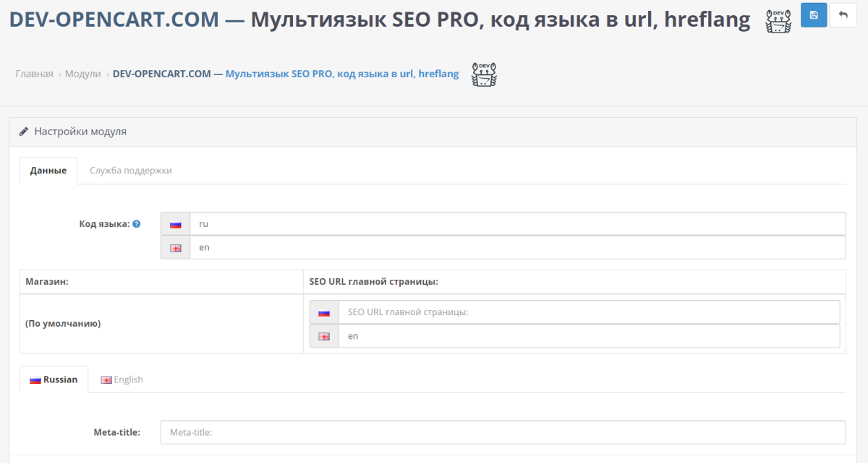Click the Meta-title label

tap(116, 432)
